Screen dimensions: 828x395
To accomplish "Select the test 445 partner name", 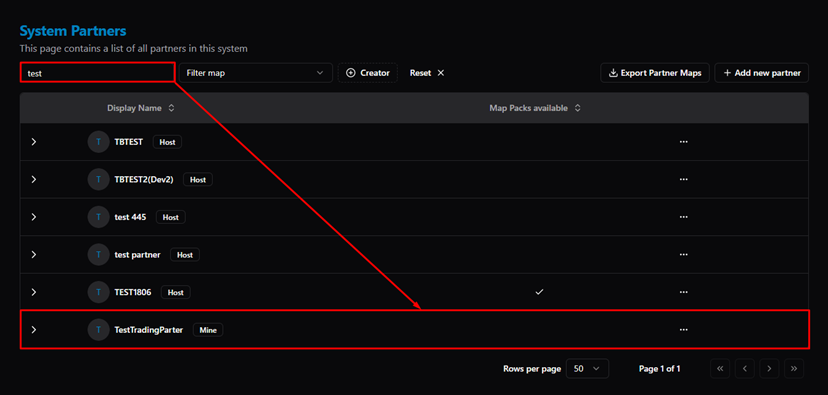I will [130, 217].
